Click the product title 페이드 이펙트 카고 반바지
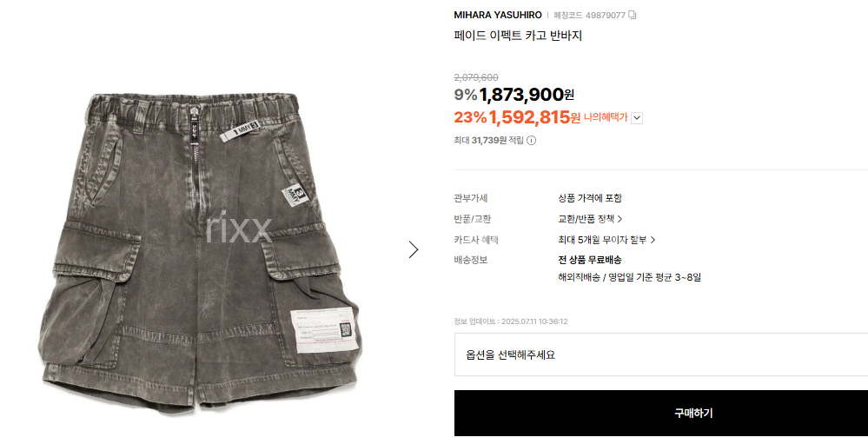Image resolution: width=868 pixels, height=444 pixels. pos(518,36)
